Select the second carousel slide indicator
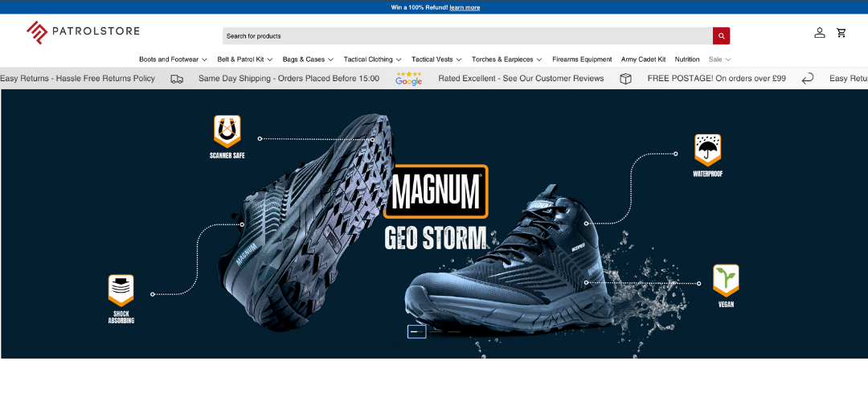This screenshot has width=868, height=402. [x=436, y=332]
